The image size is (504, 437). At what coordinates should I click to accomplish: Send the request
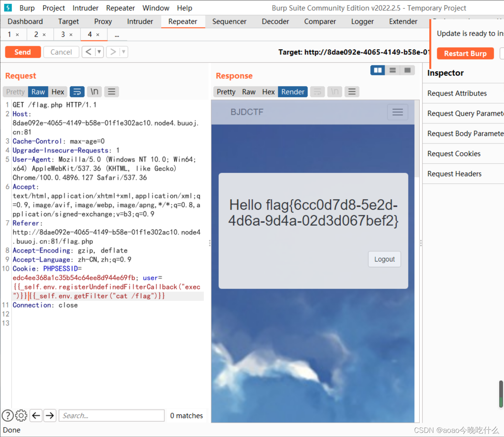pyautogui.click(x=23, y=52)
